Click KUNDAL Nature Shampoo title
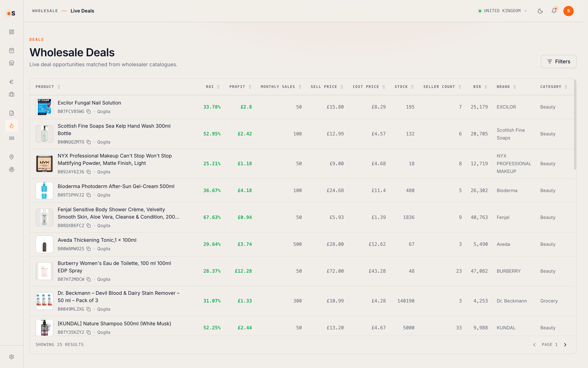This screenshot has width=588, height=368. [x=114, y=324]
